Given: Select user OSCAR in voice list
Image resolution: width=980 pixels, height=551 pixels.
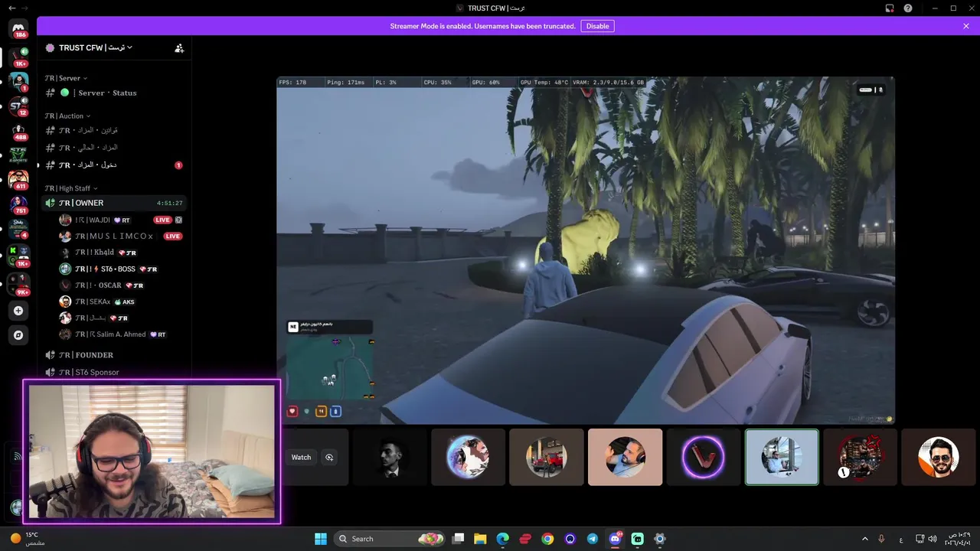Looking at the screenshot, I should (121, 285).
